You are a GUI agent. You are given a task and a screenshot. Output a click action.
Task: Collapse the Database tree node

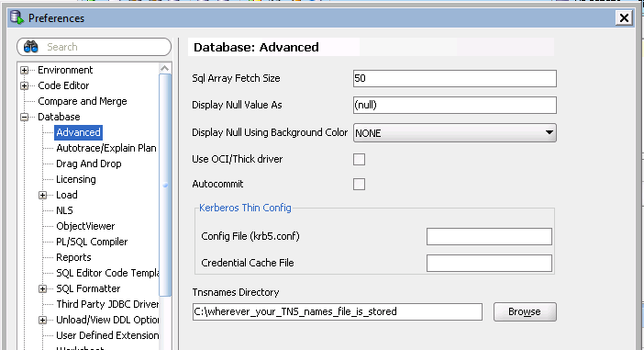pos(24,118)
